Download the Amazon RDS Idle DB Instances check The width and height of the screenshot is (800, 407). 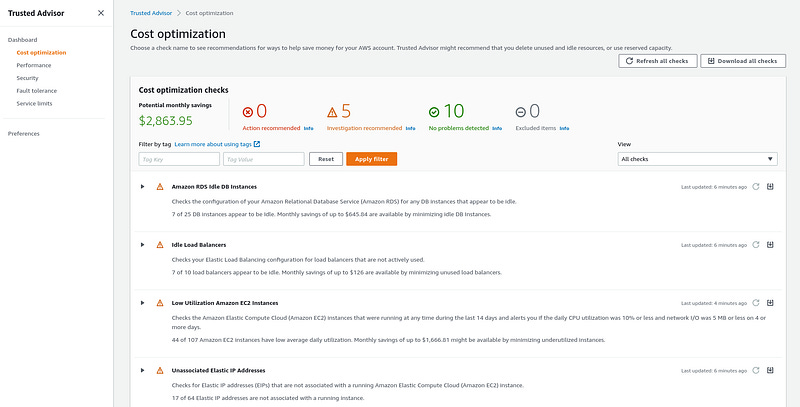[x=770, y=187]
